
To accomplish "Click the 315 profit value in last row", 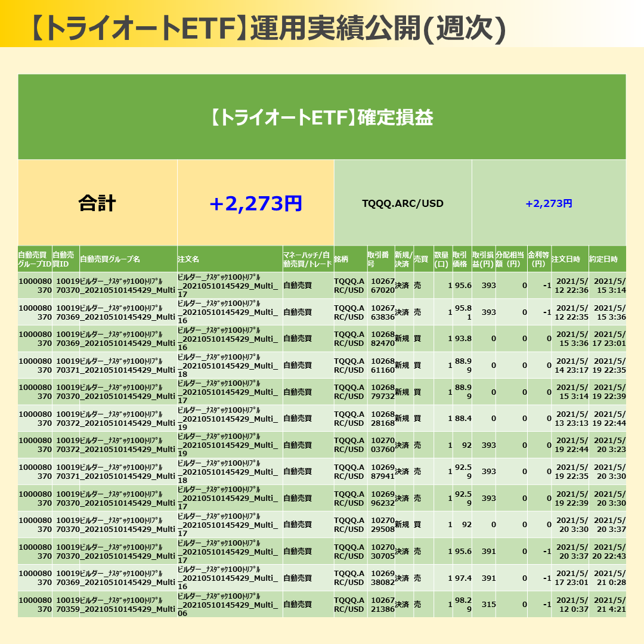I will pyautogui.click(x=488, y=605).
